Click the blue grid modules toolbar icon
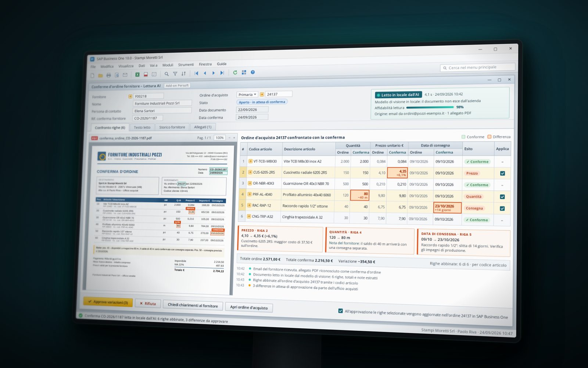 [x=244, y=72]
